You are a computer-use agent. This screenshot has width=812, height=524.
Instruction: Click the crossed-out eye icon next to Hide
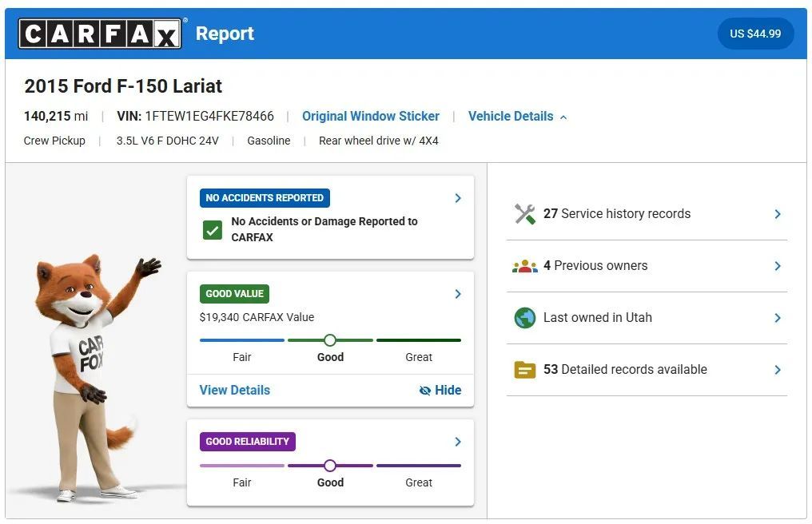[x=425, y=391]
